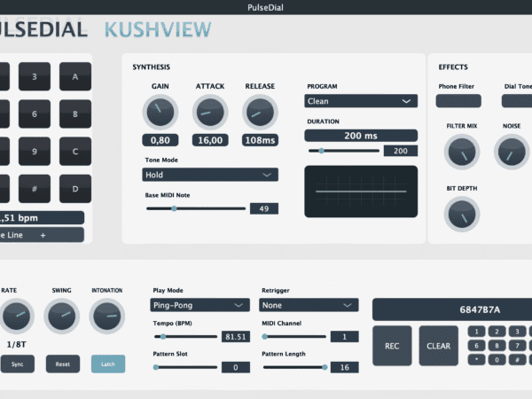Click the duration number box 200
Viewport: 532px width, 399px height.
[x=401, y=151]
